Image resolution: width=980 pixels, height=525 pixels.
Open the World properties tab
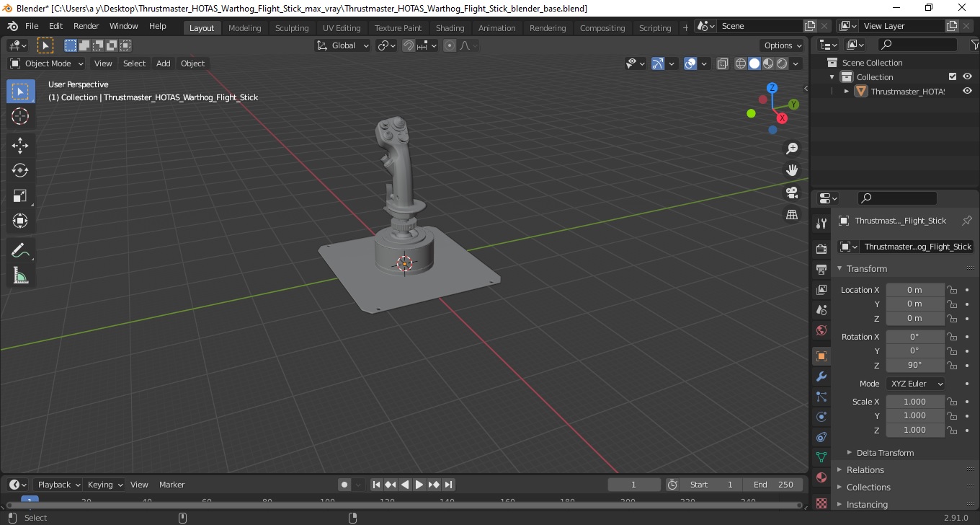[x=821, y=330]
